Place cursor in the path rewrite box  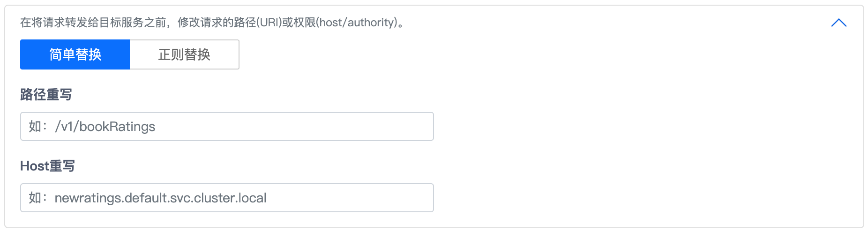227,126
